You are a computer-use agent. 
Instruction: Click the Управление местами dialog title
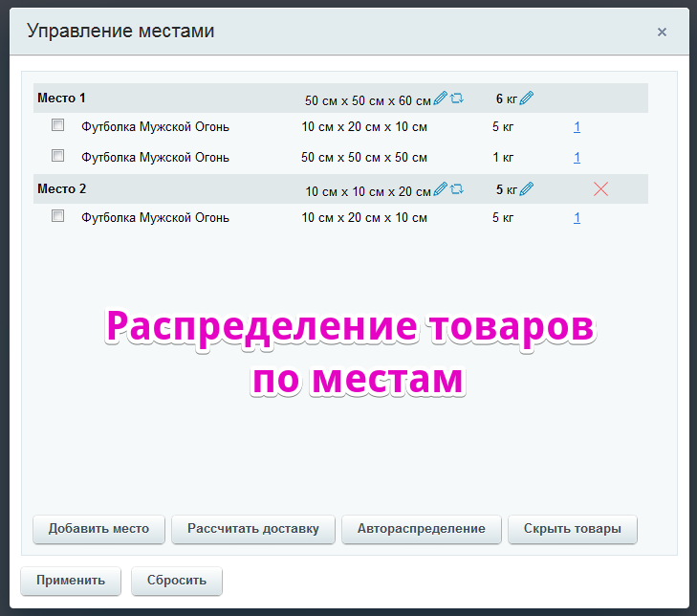coord(120,32)
